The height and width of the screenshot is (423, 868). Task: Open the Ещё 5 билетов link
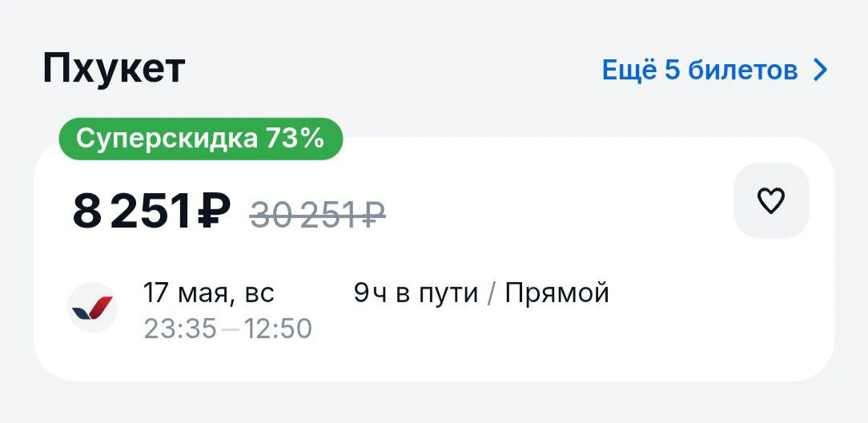pyautogui.click(x=715, y=70)
